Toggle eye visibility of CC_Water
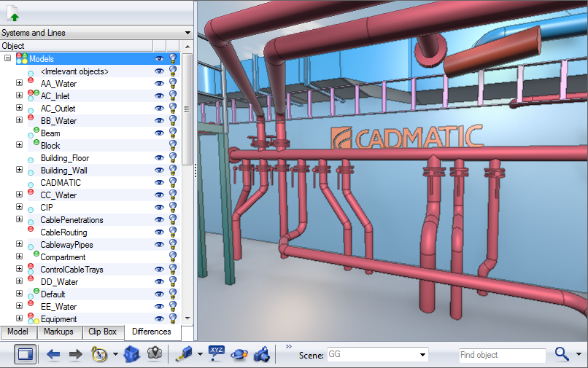This screenshot has height=368, width=588. 159,195
